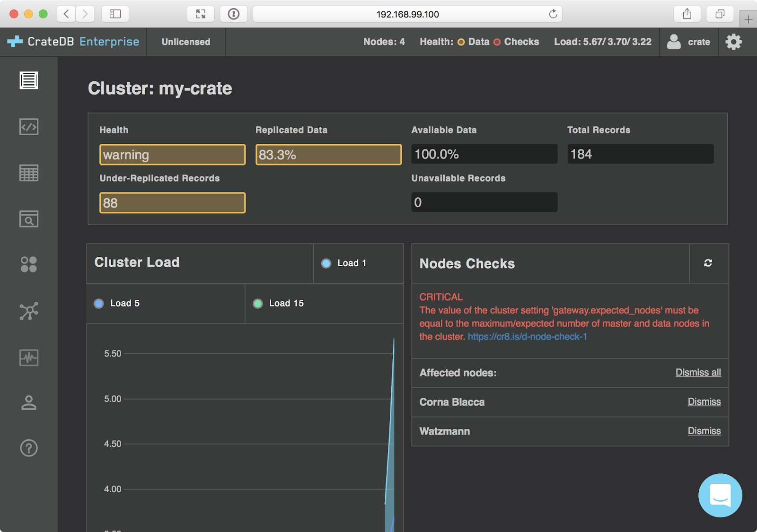The image size is (757, 532).
Task: Click Unlicensed in the top bar
Action: [186, 42]
